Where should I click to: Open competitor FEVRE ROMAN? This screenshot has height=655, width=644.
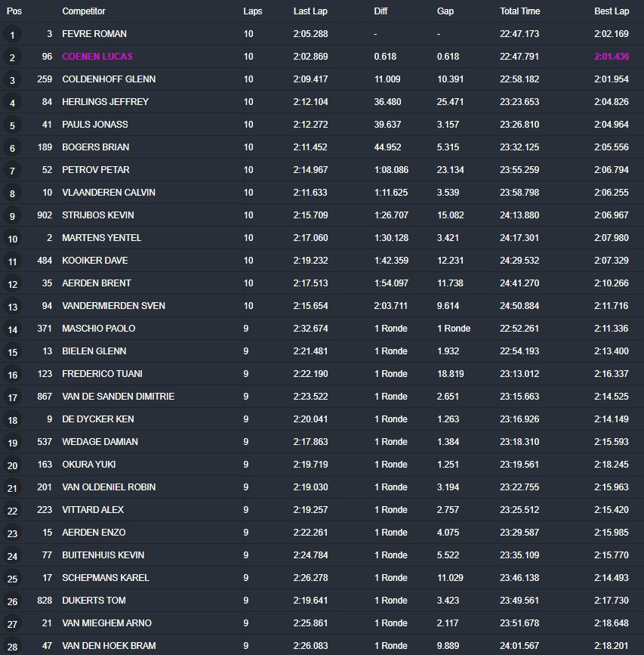(94, 34)
